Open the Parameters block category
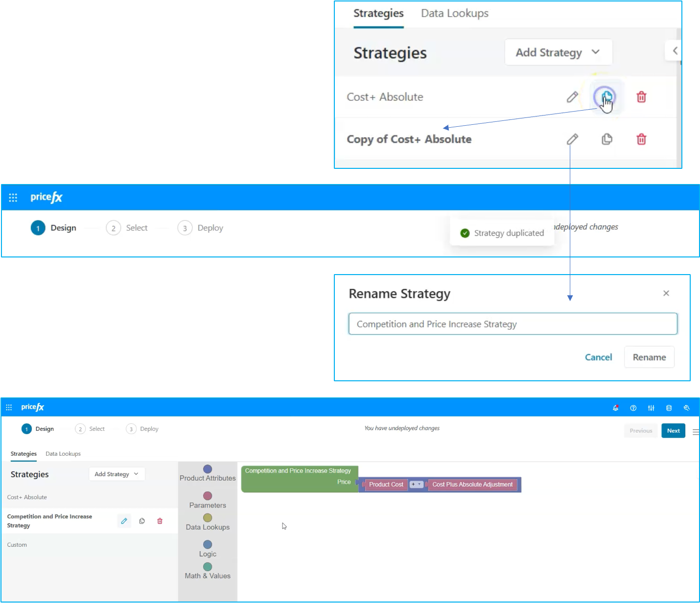The width and height of the screenshot is (700, 603). [x=208, y=500]
